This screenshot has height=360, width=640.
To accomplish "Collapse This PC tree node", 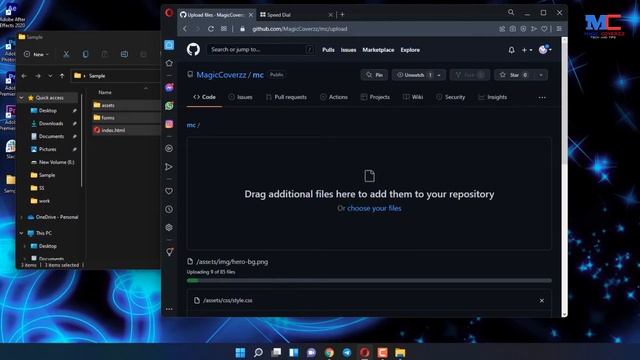I will tap(22, 233).
